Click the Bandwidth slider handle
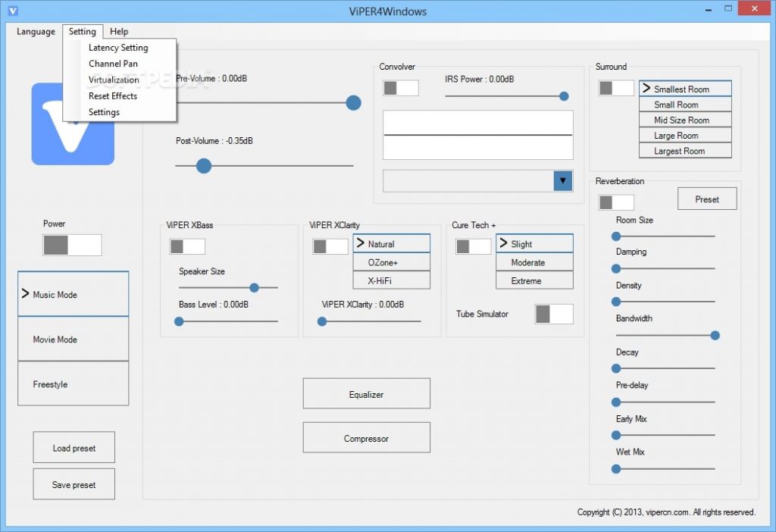 click(x=715, y=336)
